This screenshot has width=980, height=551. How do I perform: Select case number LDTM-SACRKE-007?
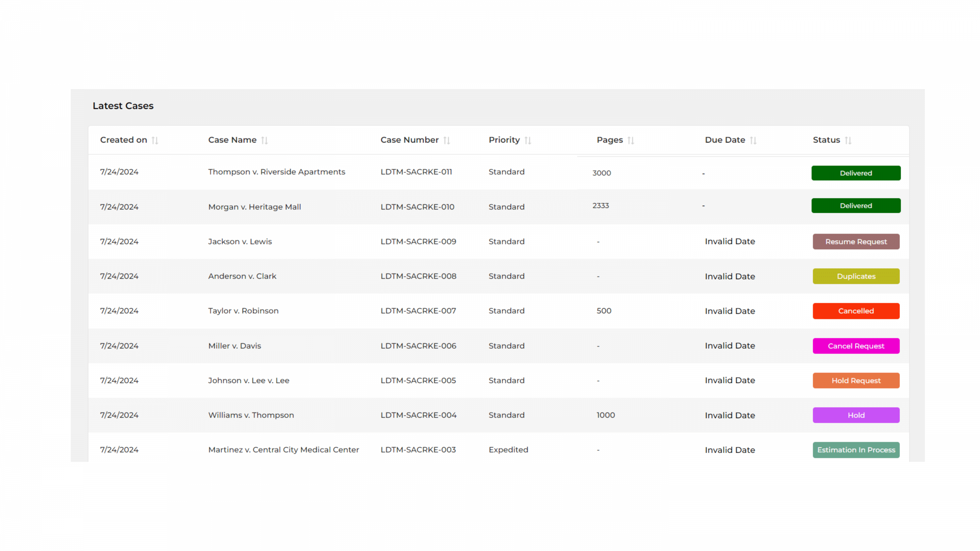418,311
